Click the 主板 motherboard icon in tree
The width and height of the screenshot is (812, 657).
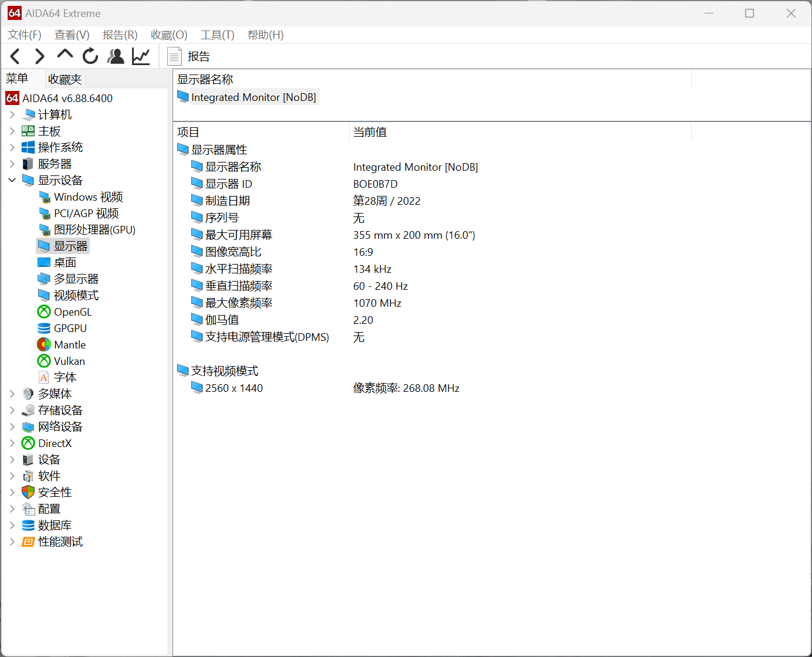click(28, 131)
